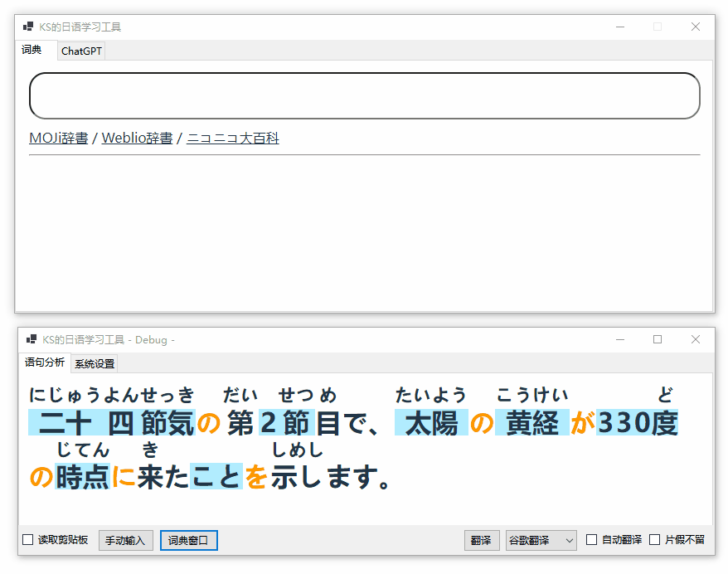Close the top dictionary window
728x574 pixels.
pyautogui.click(x=696, y=27)
